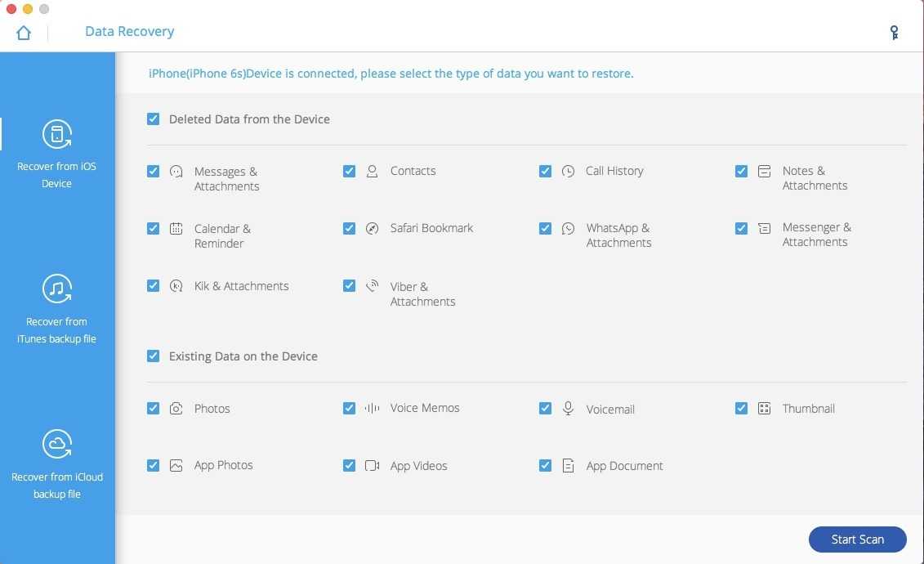
Task: Click the Notes & Attachments label
Action: pos(814,178)
